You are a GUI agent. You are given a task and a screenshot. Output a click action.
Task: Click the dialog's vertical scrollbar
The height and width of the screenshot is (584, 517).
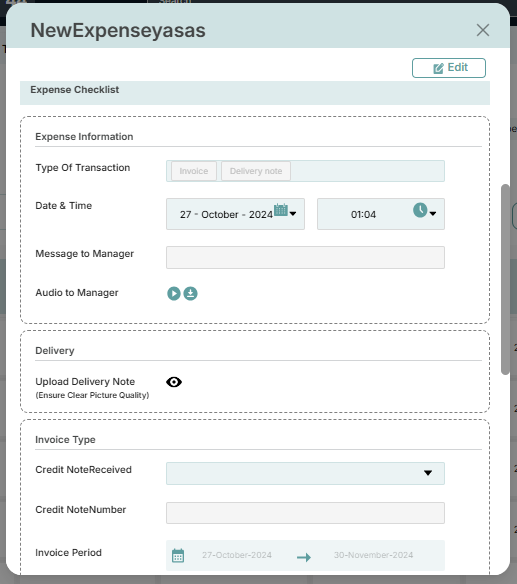[x=505, y=279]
